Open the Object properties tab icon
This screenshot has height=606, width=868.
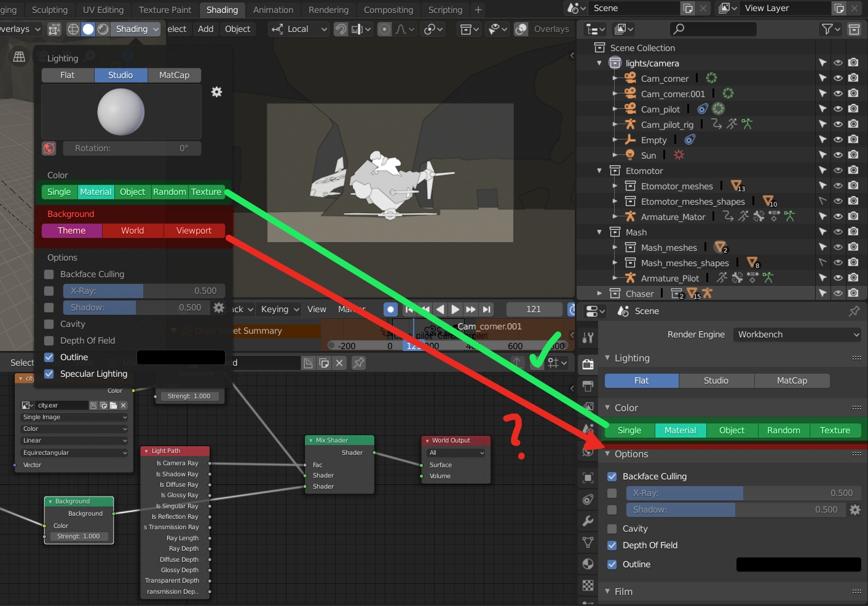pyautogui.click(x=588, y=478)
